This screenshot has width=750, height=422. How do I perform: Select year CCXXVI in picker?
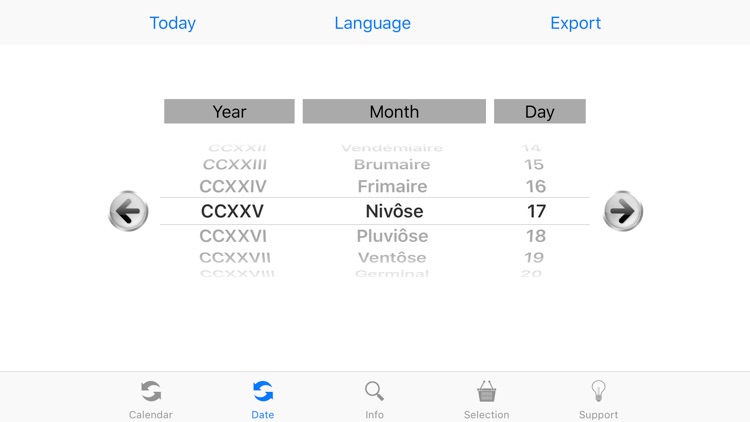coord(233,236)
